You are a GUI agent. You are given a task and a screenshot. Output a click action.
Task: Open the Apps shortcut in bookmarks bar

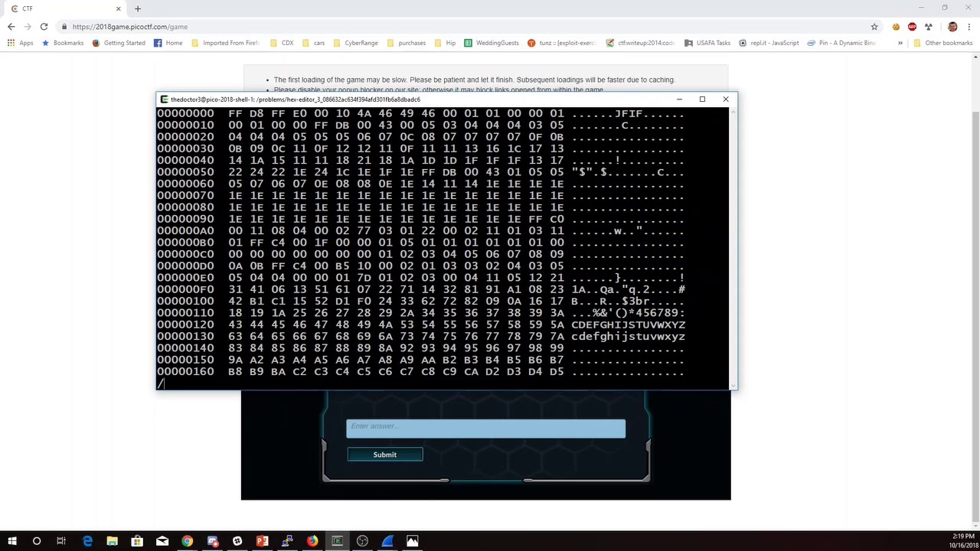point(21,43)
